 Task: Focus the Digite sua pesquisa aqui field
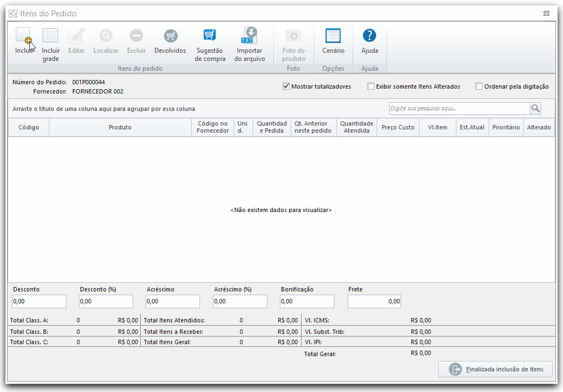pyautogui.click(x=459, y=109)
